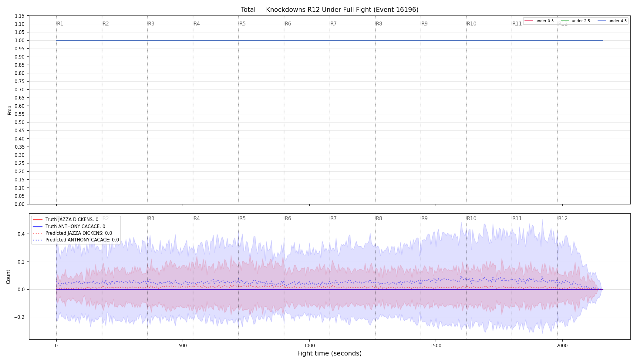Click the 'Prob' y-axis label
Screen dimensions: 637x364
coord(9,110)
